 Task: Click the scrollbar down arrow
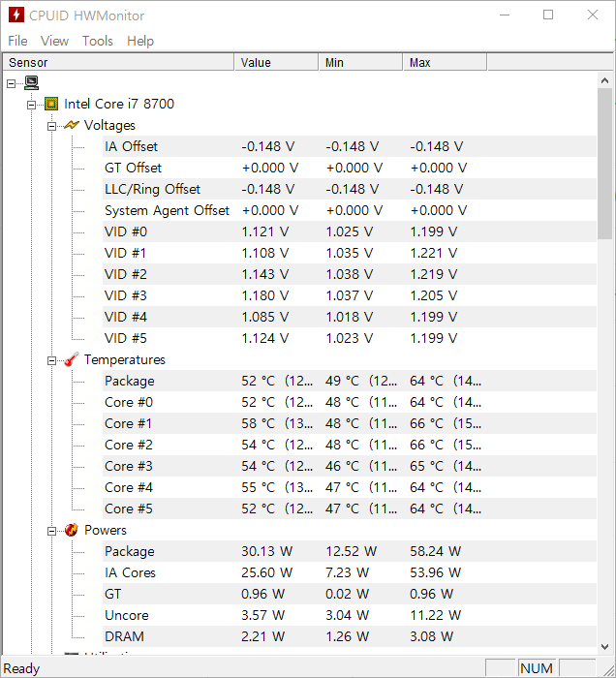pos(604,647)
